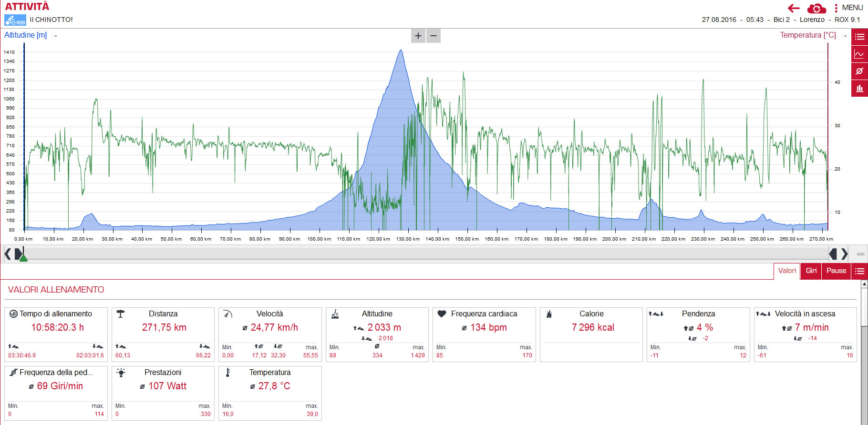868x425 pixels.
Task: Open the Pause tab
Action: (837, 271)
